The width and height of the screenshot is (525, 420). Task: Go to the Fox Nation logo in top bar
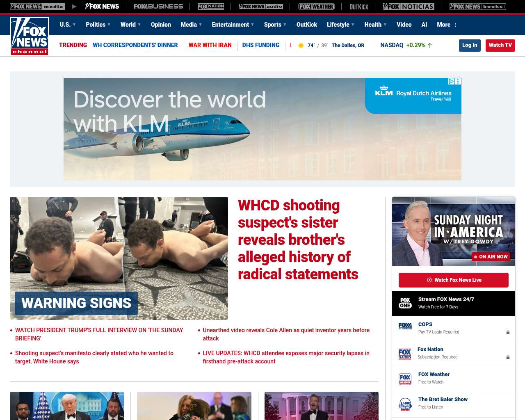(x=211, y=7)
